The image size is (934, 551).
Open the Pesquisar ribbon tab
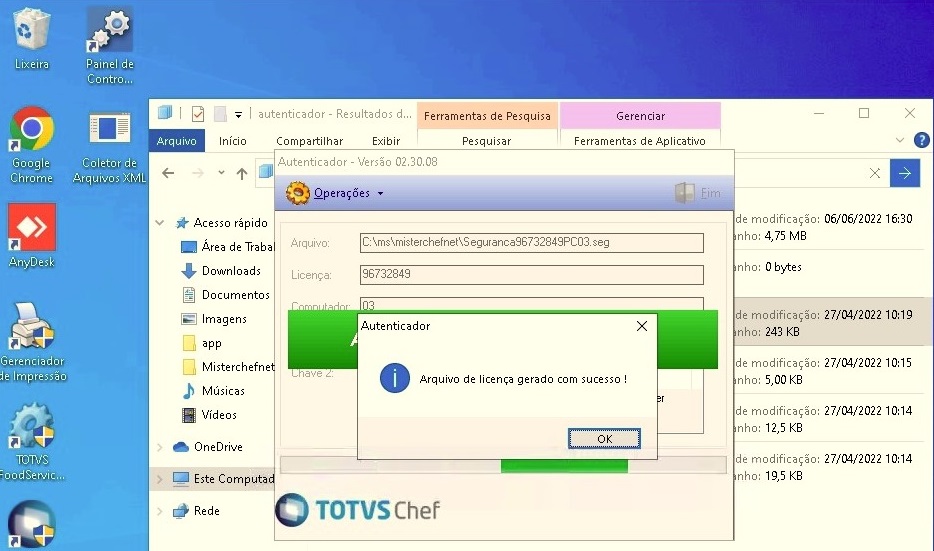coord(487,141)
